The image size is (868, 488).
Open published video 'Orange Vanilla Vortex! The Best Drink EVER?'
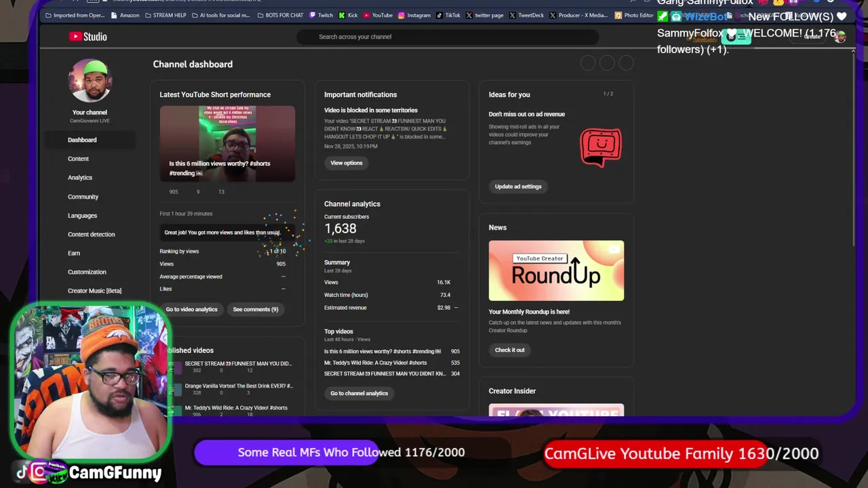coord(239,386)
